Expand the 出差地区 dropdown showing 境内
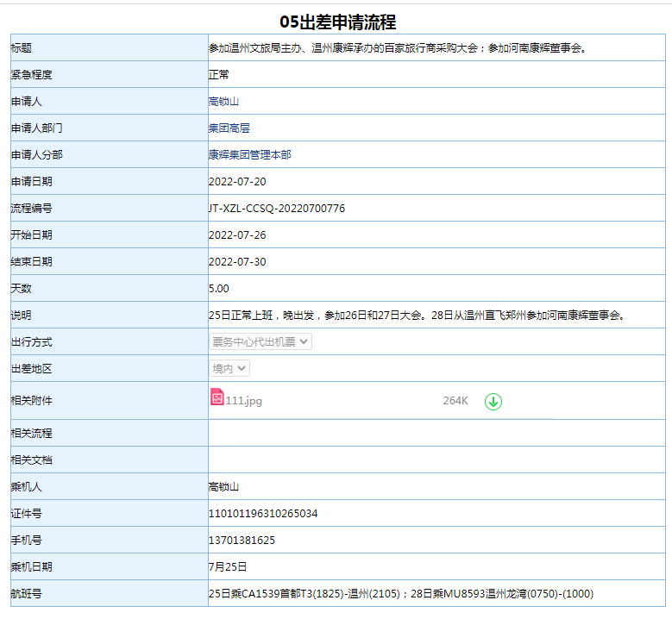Image resolution: width=672 pixels, height=619 pixels. coord(229,368)
